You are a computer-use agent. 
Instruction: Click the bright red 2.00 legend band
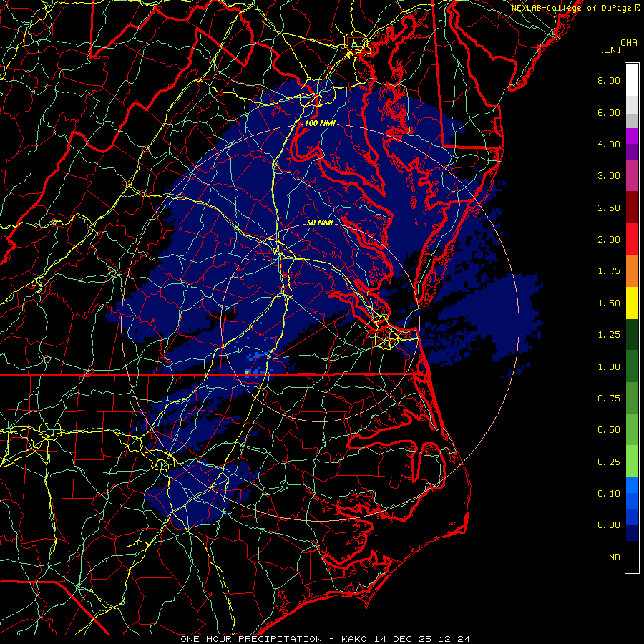(632, 239)
